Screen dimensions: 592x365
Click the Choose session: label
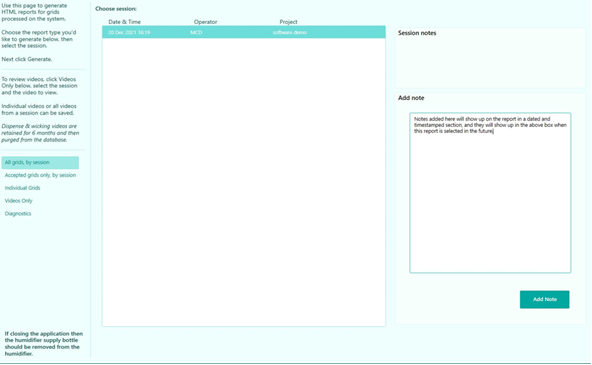pyautogui.click(x=116, y=9)
